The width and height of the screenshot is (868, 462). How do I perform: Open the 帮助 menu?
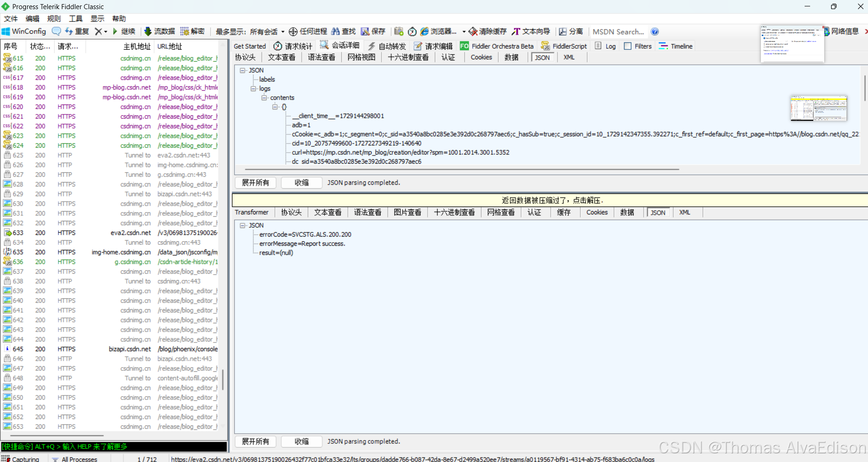[119, 19]
